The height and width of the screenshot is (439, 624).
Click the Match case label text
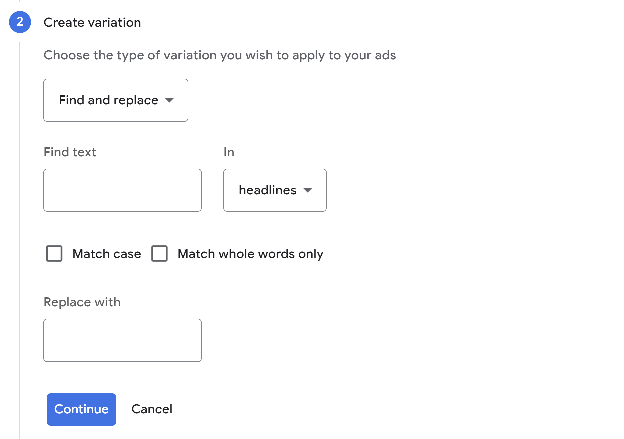pos(106,254)
